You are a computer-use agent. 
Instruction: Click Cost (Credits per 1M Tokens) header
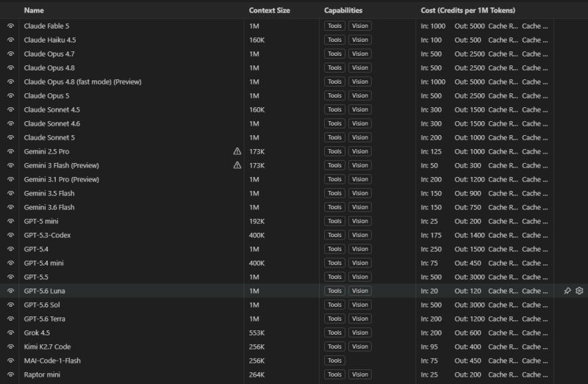[467, 10]
